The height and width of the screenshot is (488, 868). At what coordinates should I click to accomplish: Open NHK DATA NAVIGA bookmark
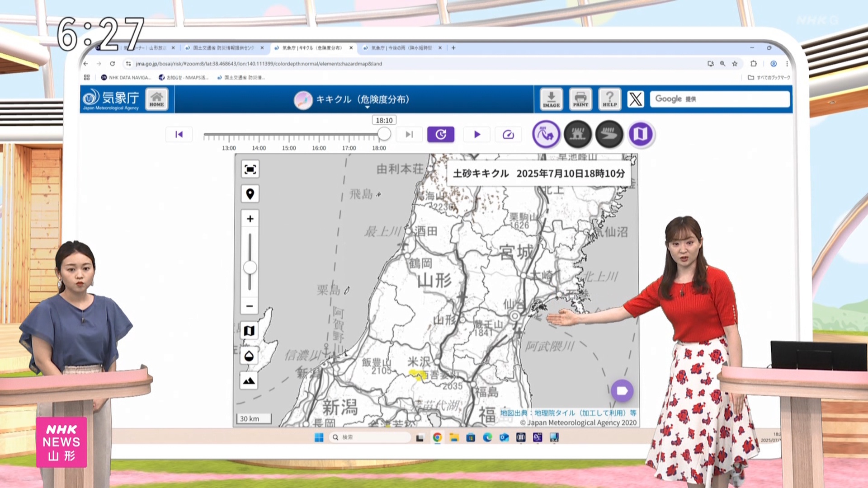126,78
